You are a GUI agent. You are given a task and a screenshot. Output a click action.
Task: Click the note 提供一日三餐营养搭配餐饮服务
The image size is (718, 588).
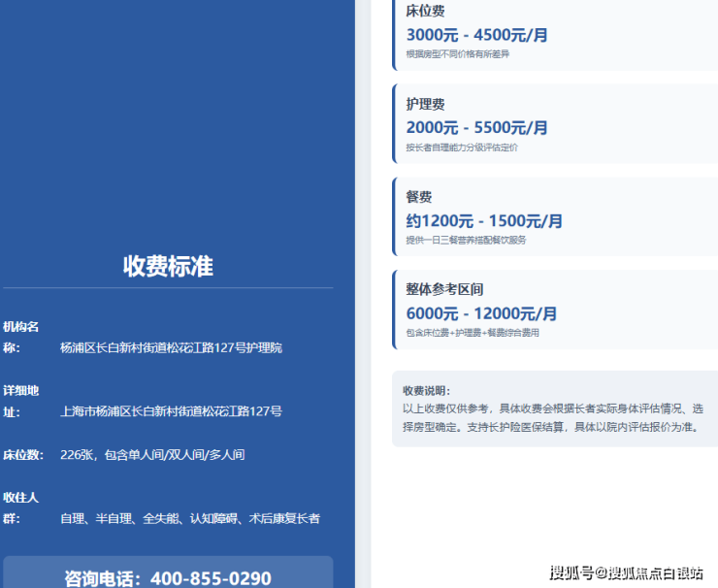(466, 240)
